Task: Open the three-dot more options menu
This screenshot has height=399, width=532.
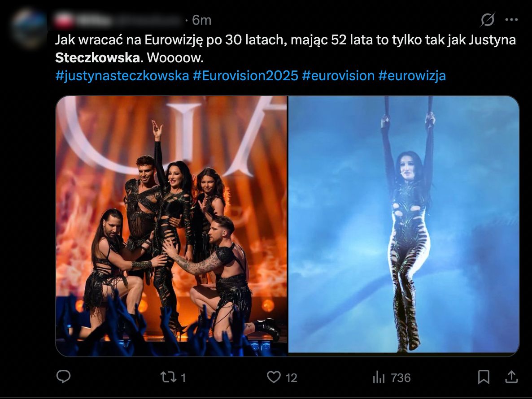Action: 511,20
